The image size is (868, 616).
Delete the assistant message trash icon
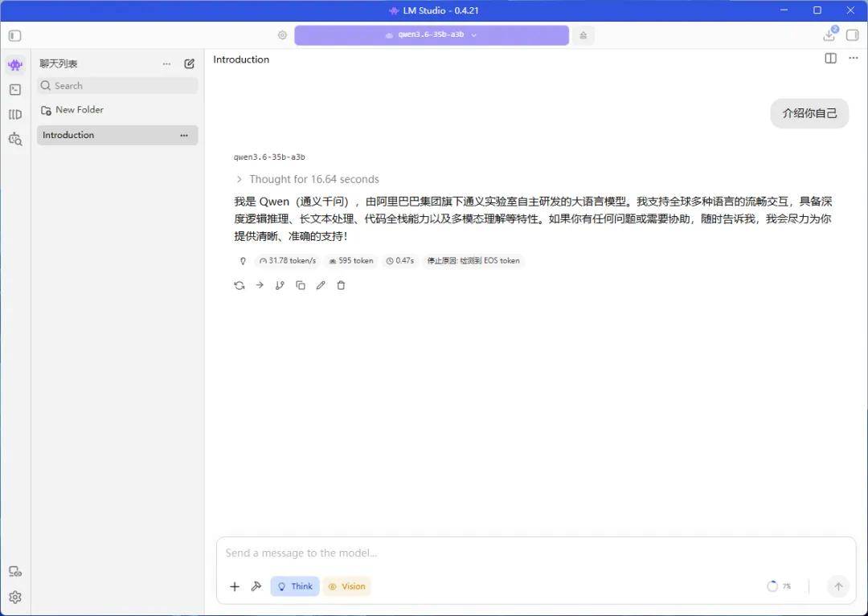(341, 285)
